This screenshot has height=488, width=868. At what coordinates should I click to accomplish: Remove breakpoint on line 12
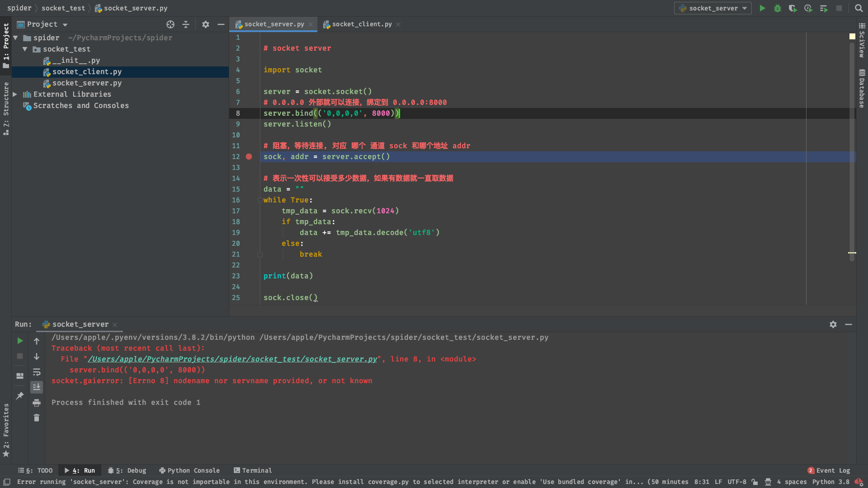tap(249, 157)
